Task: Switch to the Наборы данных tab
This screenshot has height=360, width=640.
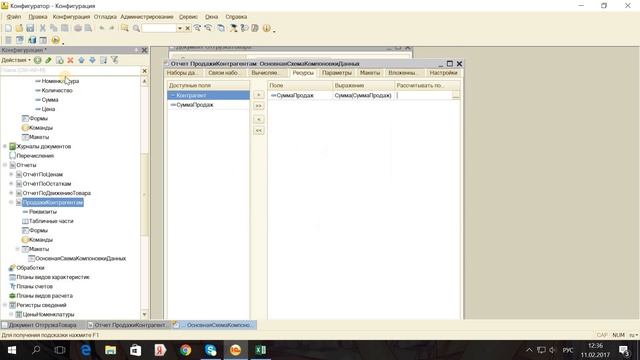Action: tap(182, 73)
